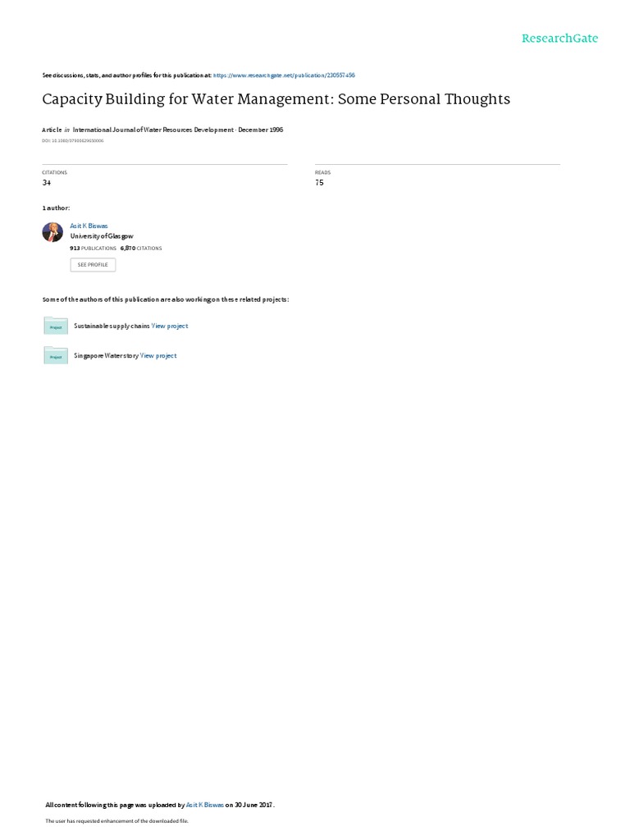Click the uploader Asit K Biswas link in footer
This screenshot has height=840, width=630.
point(204,805)
